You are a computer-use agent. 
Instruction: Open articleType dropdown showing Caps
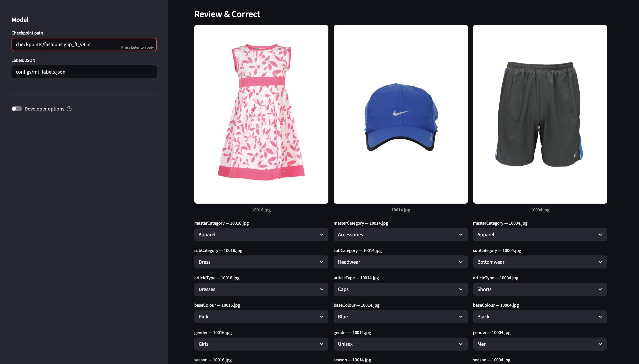(401, 289)
